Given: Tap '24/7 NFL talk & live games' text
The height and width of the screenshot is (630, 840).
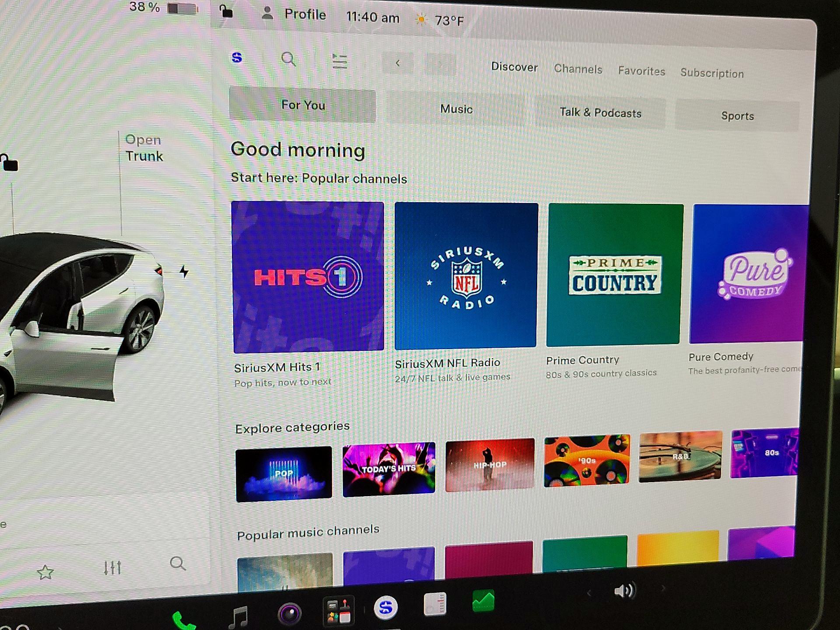Looking at the screenshot, I should click(452, 378).
